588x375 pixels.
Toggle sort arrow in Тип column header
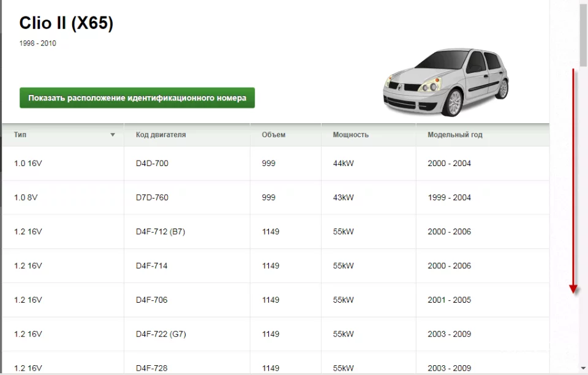[113, 135]
